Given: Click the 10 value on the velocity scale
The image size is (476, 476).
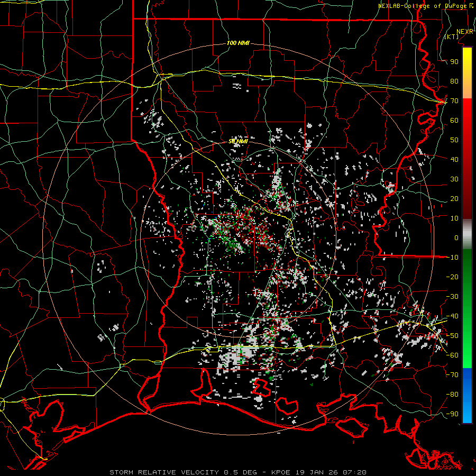Looking at the screenshot, I should 454,218.
